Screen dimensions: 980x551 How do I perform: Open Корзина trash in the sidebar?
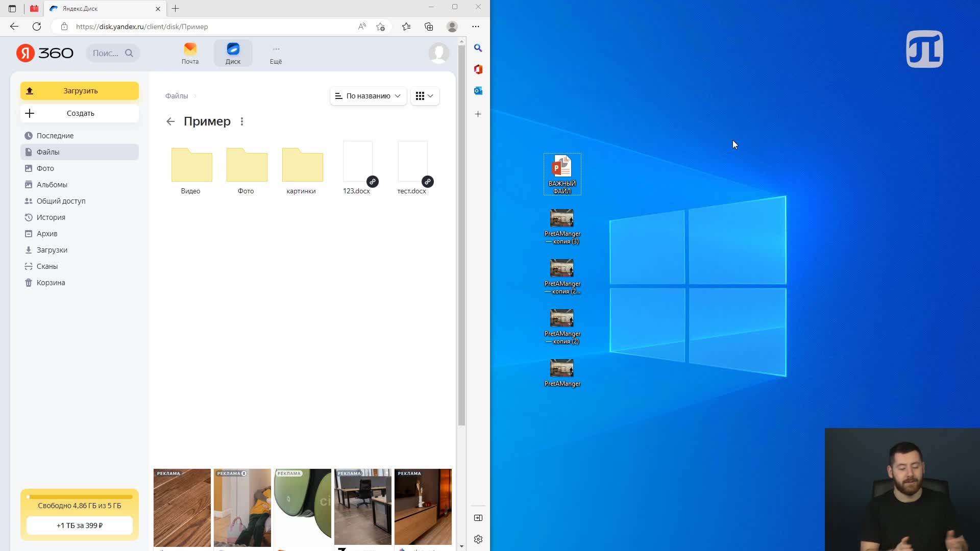coord(80,283)
